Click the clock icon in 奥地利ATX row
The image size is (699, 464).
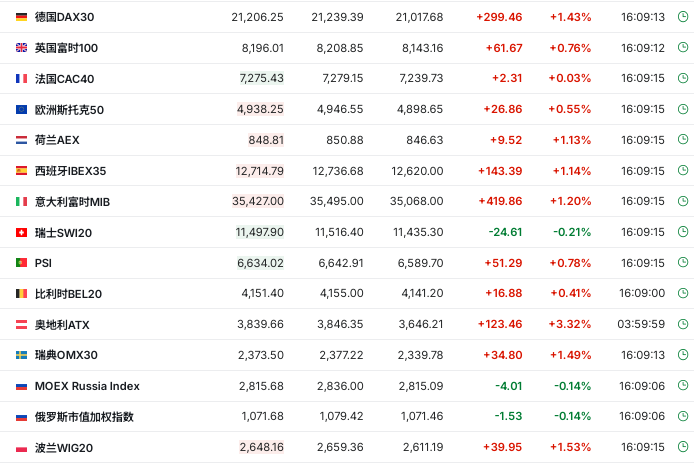coord(683,324)
